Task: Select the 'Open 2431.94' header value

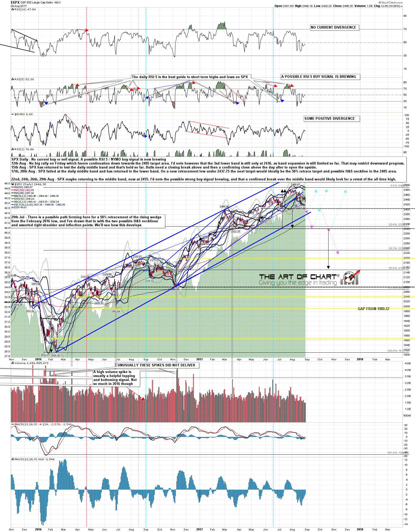Action: pos(284,6)
